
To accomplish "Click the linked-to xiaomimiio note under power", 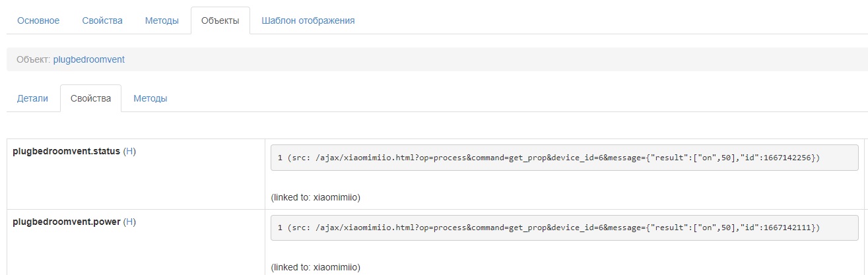I will (x=316, y=268).
